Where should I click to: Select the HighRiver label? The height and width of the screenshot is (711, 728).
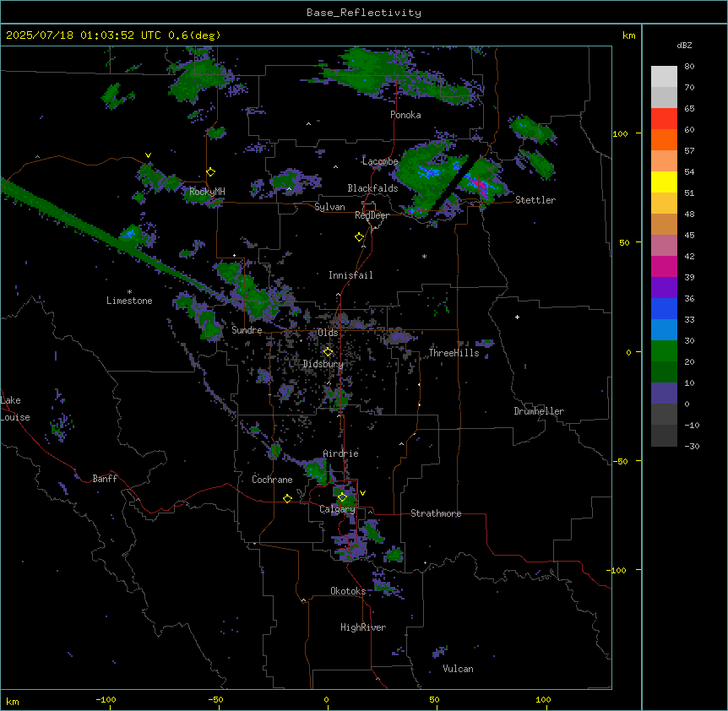(x=363, y=627)
